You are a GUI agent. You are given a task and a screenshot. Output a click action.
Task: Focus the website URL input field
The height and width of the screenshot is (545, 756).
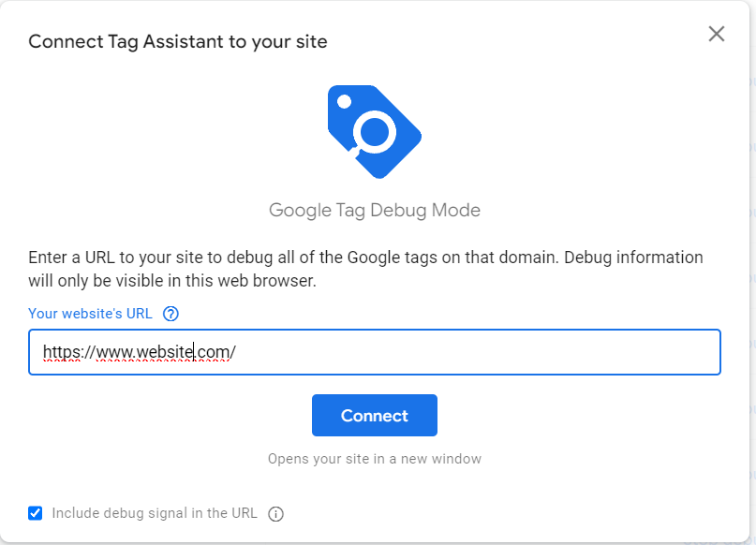click(x=375, y=352)
